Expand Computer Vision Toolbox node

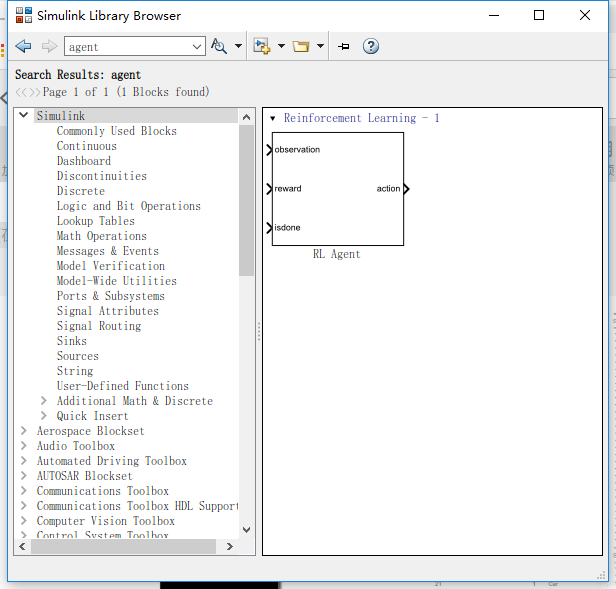pos(24,521)
